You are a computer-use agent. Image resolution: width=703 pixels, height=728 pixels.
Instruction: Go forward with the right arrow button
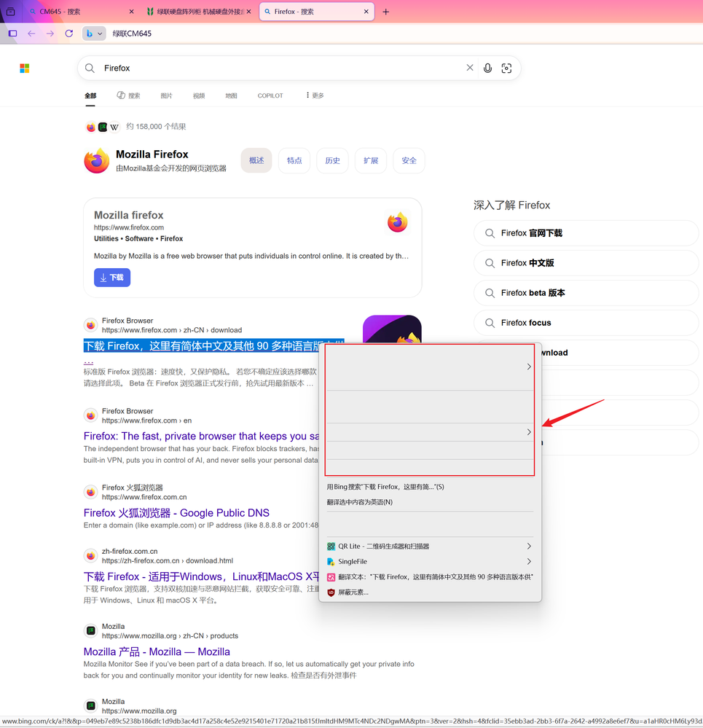tap(50, 34)
